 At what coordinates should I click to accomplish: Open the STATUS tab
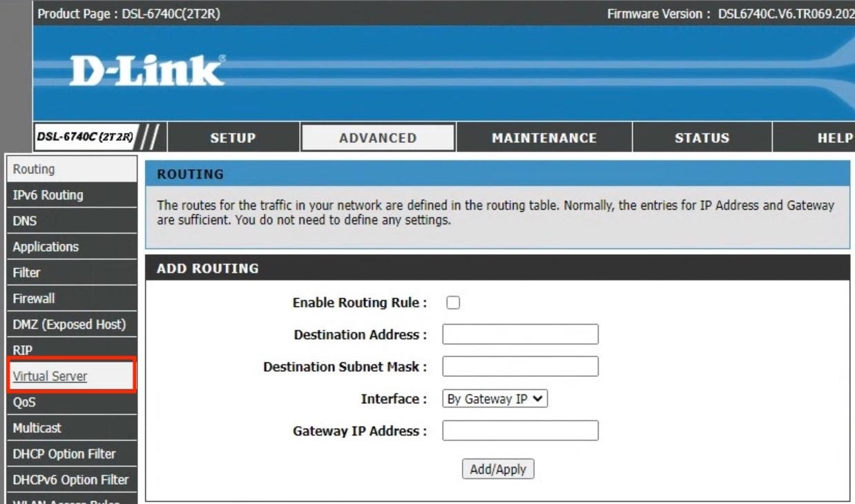[x=702, y=138]
